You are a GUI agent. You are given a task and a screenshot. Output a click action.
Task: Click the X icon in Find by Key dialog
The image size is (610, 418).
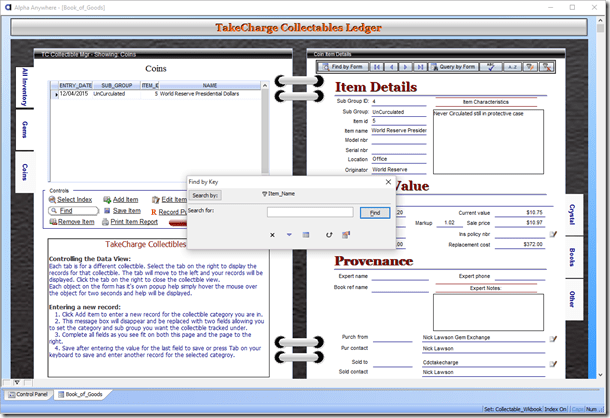273,235
